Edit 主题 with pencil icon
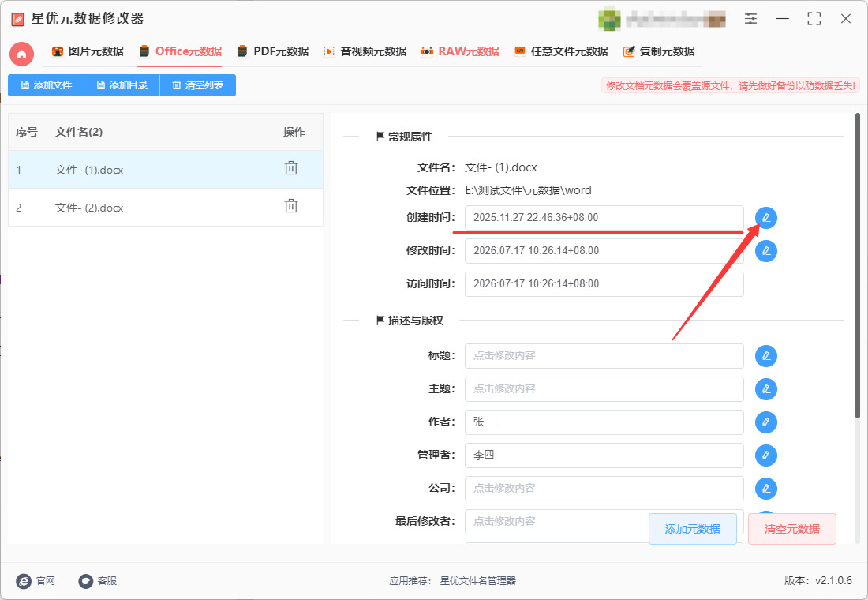 coord(766,389)
